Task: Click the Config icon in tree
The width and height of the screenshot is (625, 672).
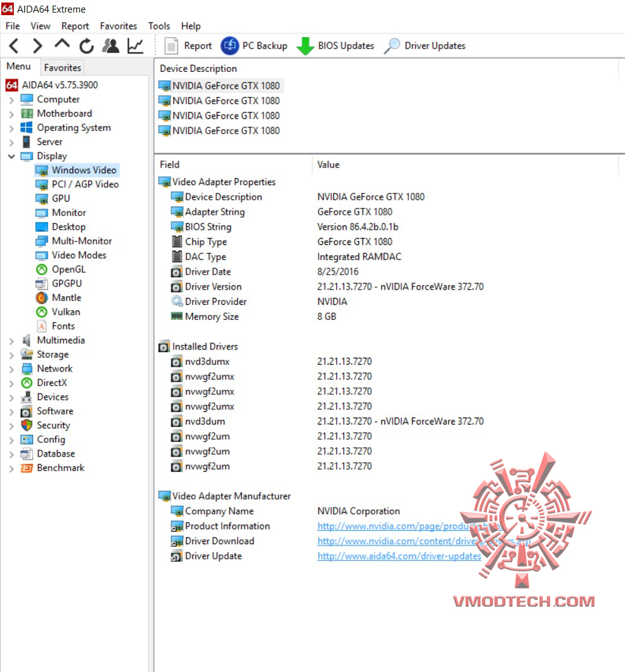Action: (x=26, y=440)
